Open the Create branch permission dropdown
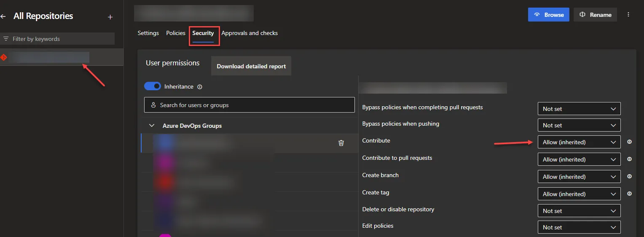 click(x=579, y=177)
